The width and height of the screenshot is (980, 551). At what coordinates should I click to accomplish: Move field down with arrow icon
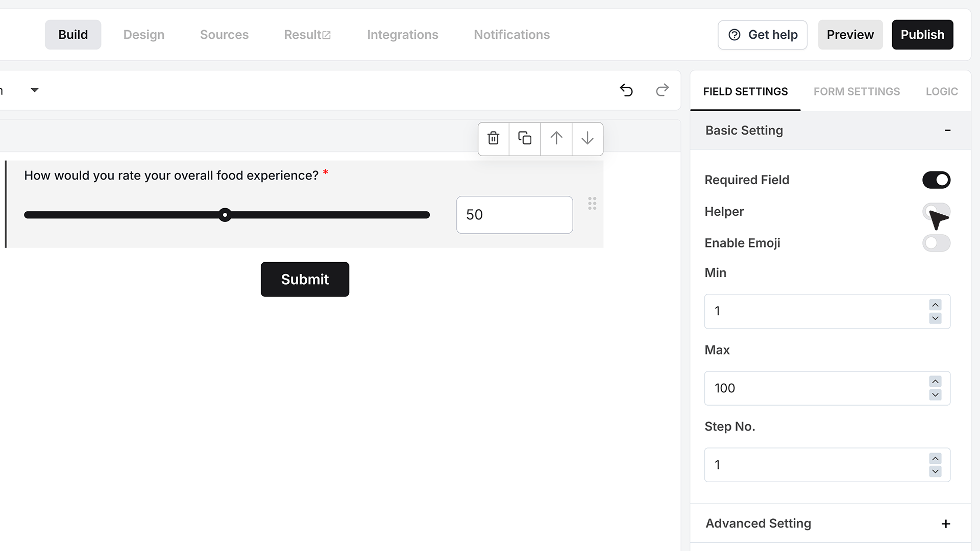click(x=587, y=138)
